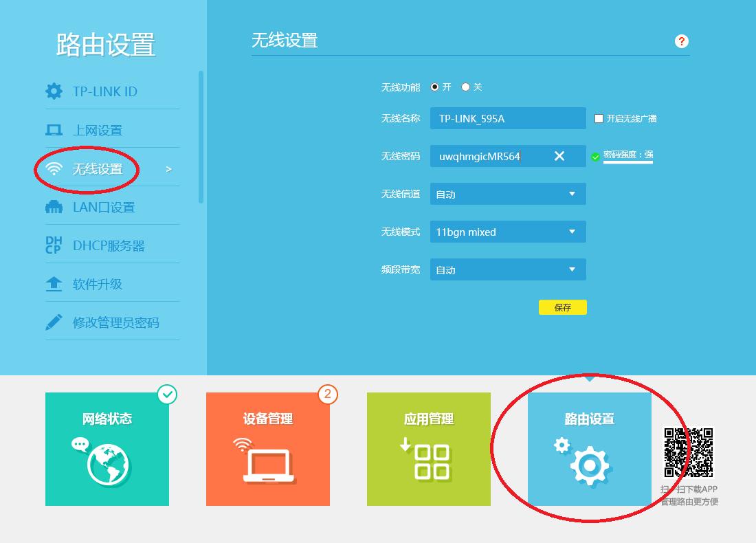Viewport: 756px width, 543px height.
Task: Open 修改管理员密码 via the pencil icon
Action: pyautogui.click(x=54, y=323)
